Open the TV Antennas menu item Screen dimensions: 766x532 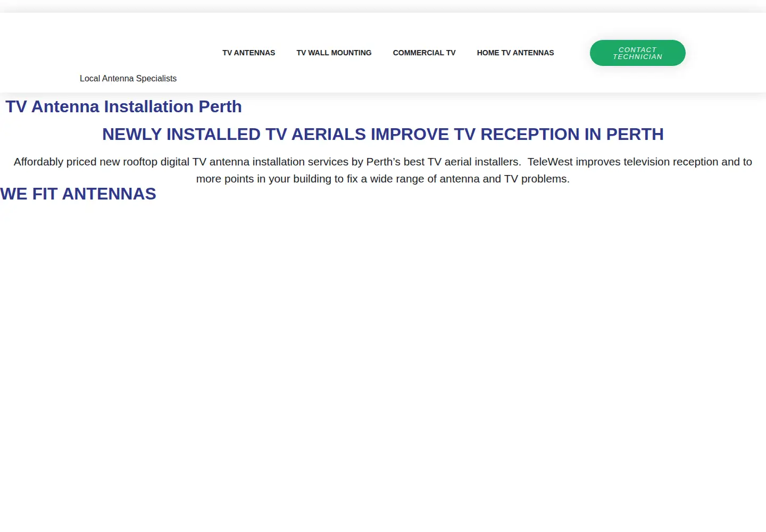pyautogui.click(x=248, y=53)
